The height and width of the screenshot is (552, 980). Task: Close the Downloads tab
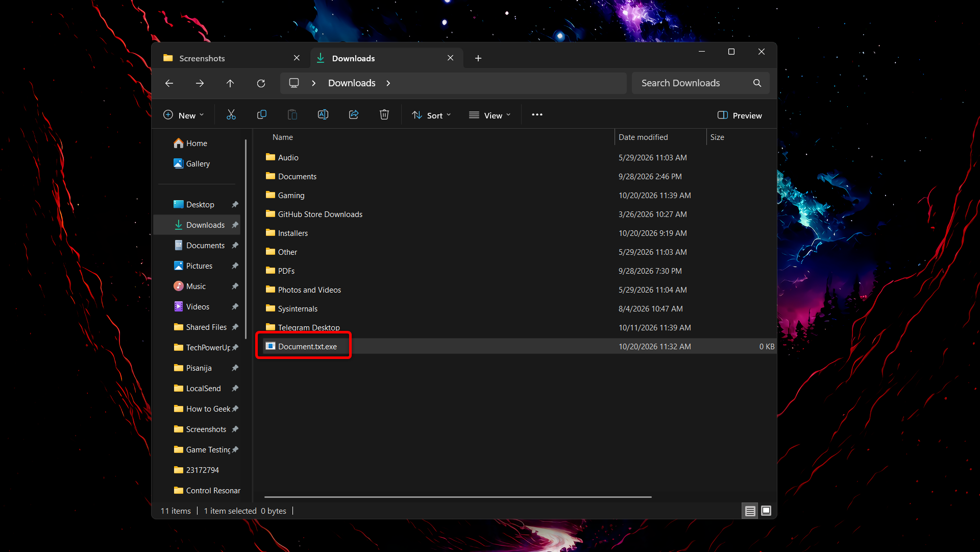click(x=450, y=58)
